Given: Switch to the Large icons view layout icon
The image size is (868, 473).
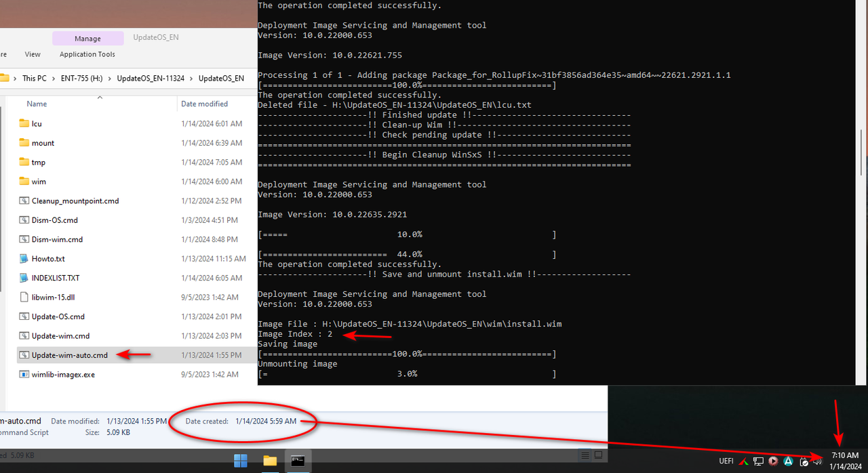Looking at the screenshot, I should (599, 455).
